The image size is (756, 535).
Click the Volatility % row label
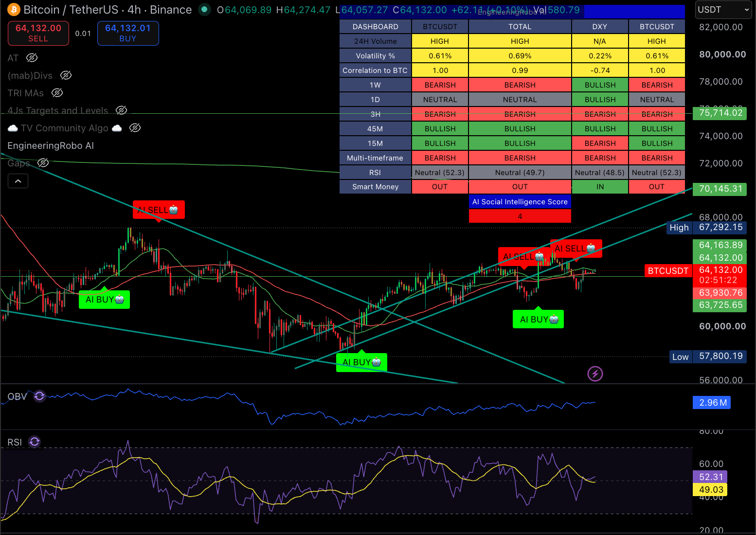coord(376,56)
